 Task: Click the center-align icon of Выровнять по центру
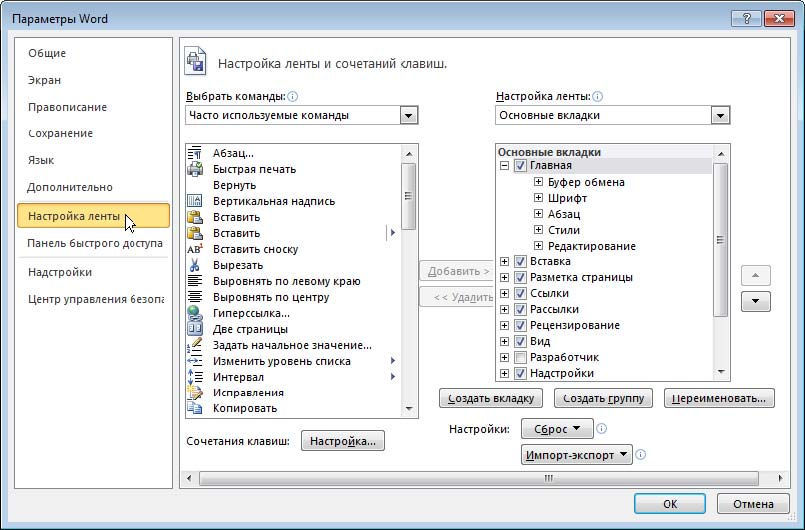click(x=195, y=297)
